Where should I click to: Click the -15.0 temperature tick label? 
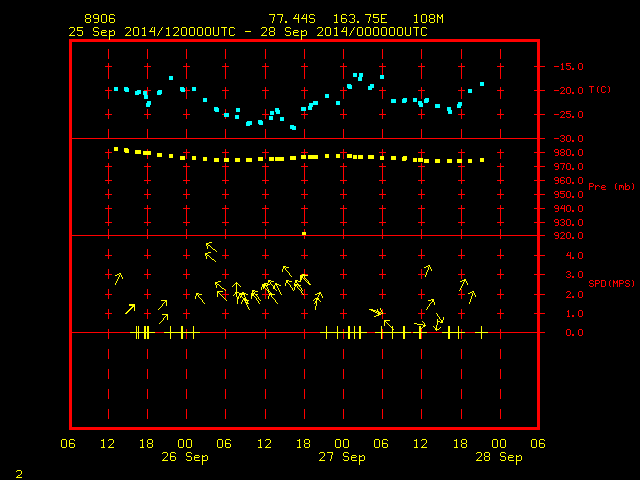[x=569, y=67]
